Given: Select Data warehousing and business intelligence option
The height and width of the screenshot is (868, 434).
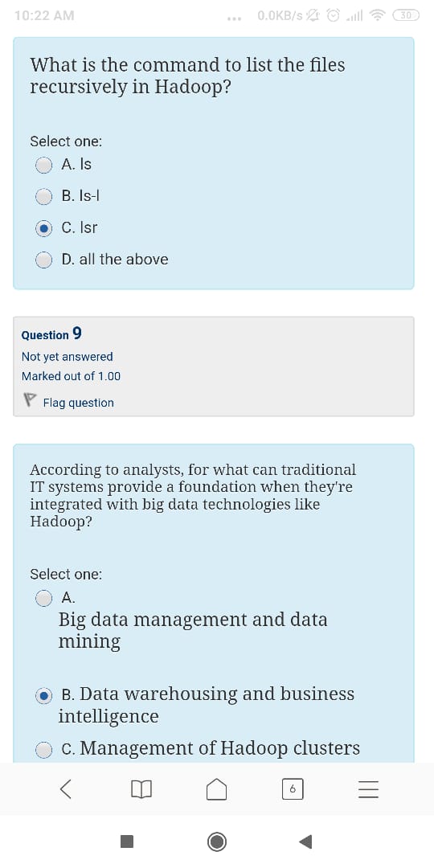Looking at the screenshot, I should click(43, 696).
